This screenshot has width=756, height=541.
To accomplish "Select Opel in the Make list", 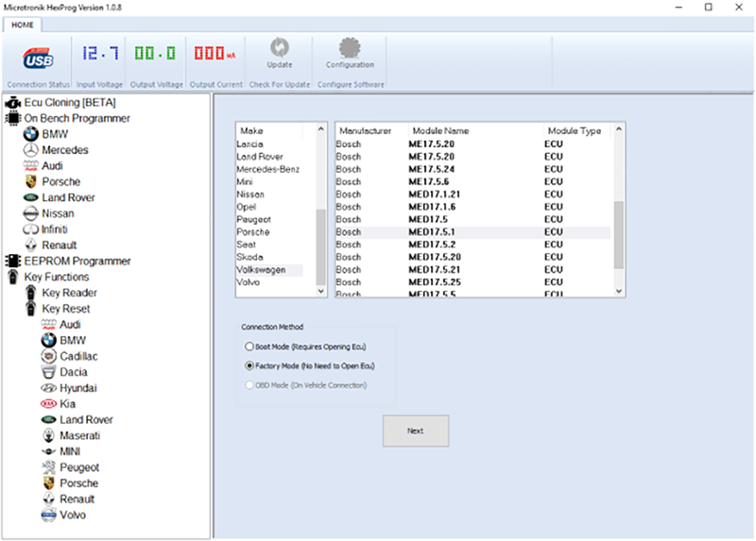I will 247,207.
